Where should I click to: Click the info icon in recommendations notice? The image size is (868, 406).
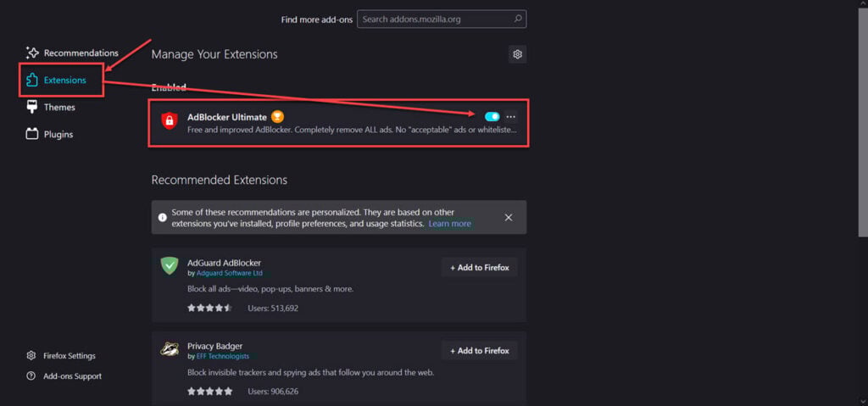point(162,218)
